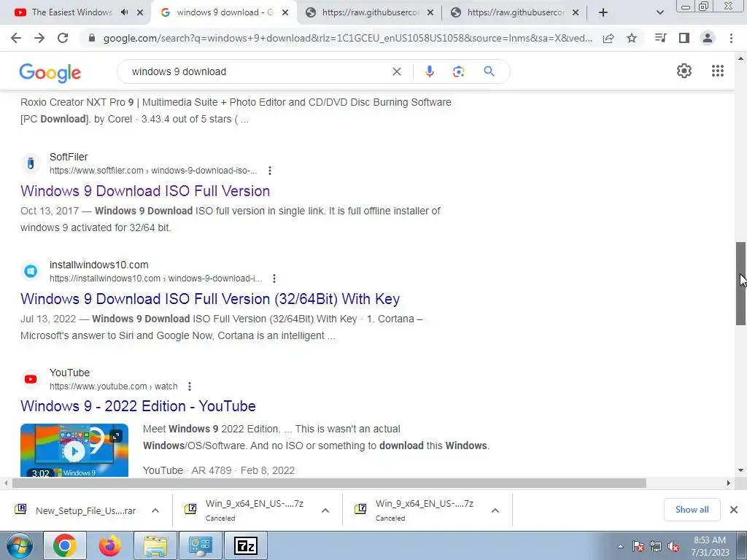Click the scroll right arrow

pos(729,483)
